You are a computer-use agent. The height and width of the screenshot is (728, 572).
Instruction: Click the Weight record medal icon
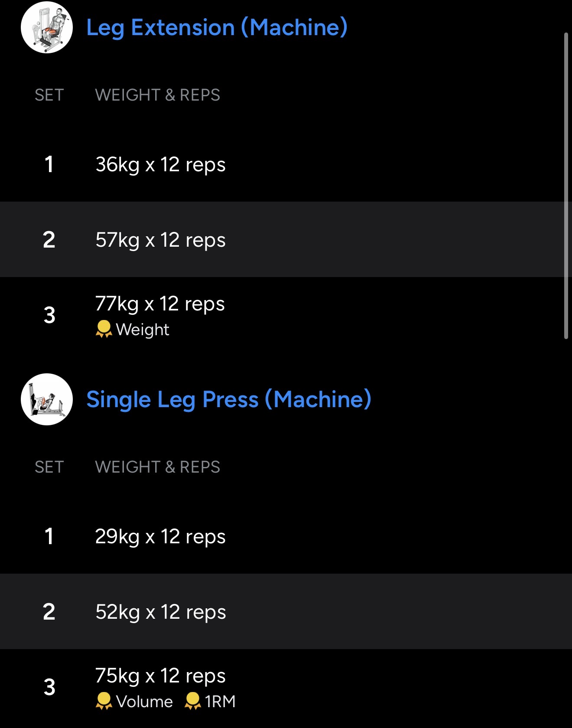104,329
